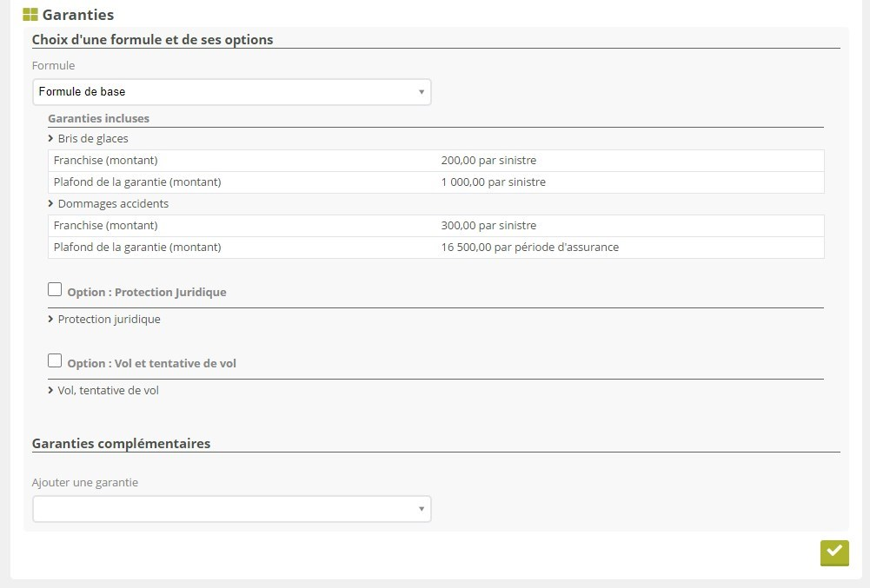
Task: Open the Ajouter une garantie dropdown
Action: [231, 509]
